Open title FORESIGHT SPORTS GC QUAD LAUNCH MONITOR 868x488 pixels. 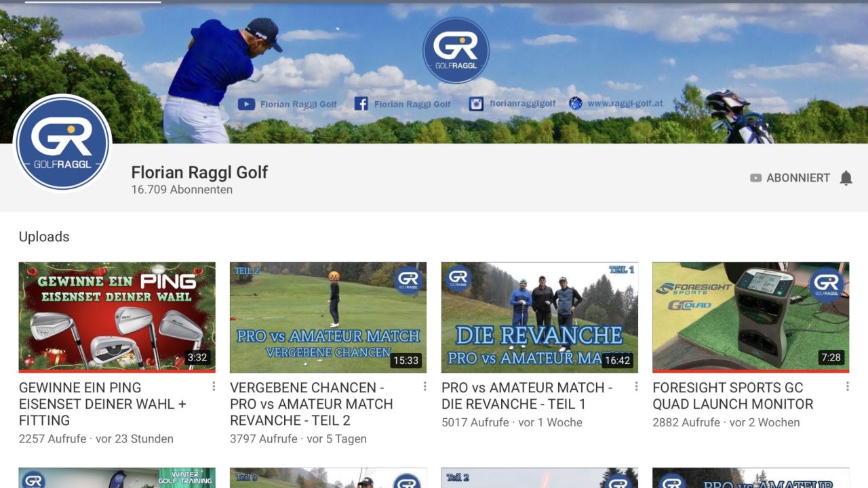(x=733, y=396)
